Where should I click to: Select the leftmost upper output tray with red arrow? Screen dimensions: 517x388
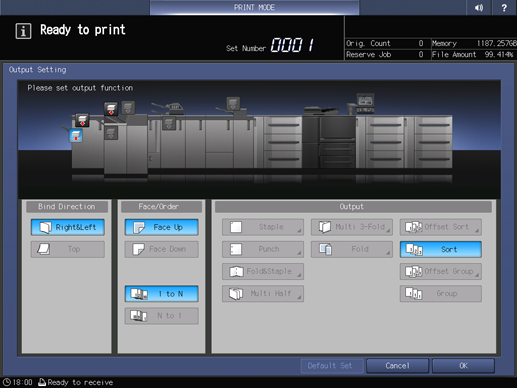pos(82,120)
